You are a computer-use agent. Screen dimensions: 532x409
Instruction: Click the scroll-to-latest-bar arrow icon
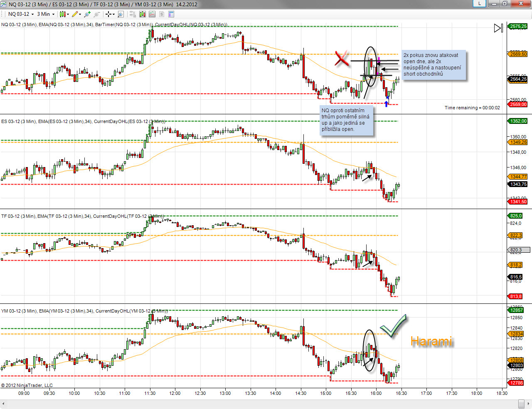(x=498, y=28)
